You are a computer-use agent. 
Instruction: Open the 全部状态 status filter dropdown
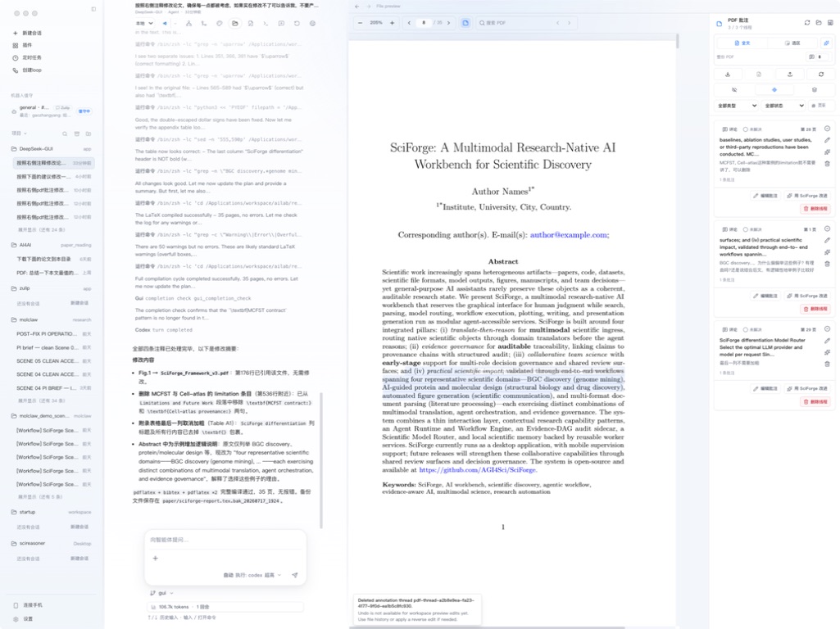tap(783, 106)
